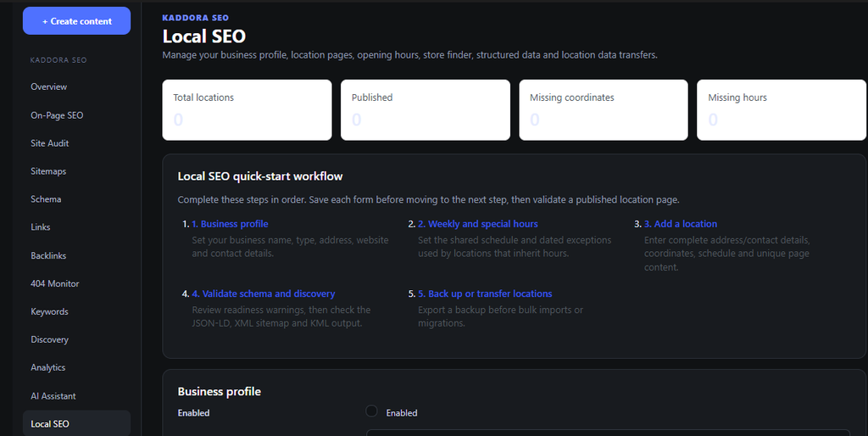Open Backlinks in the sidebar
The width and height of the screenshot is (868, 436).
pyautogui.click(x=48, y=255)
